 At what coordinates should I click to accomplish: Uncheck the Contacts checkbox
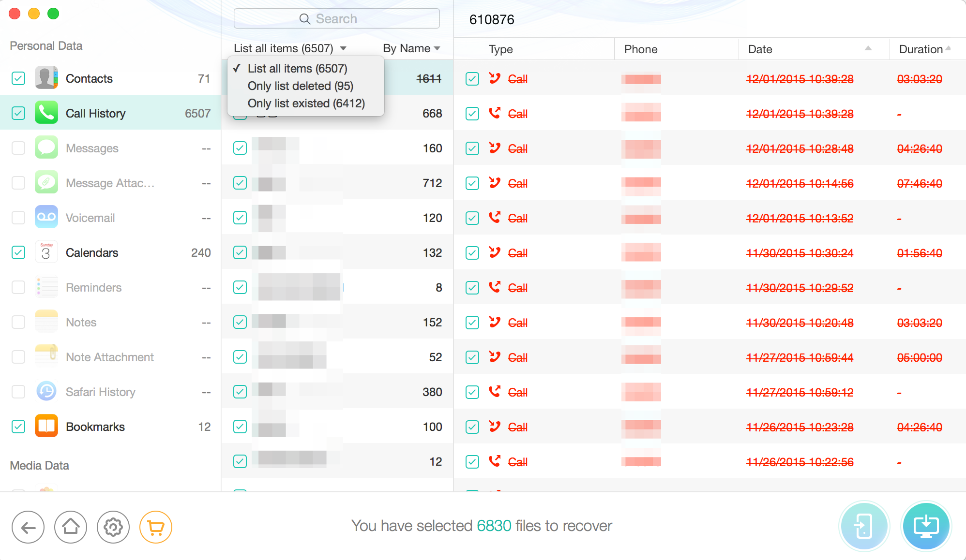coord(18,78)
